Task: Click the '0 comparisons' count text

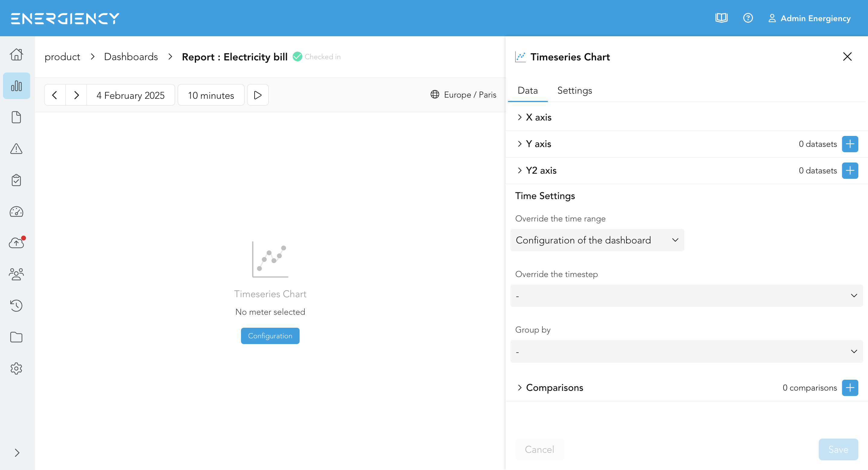Action: (810, 388)
